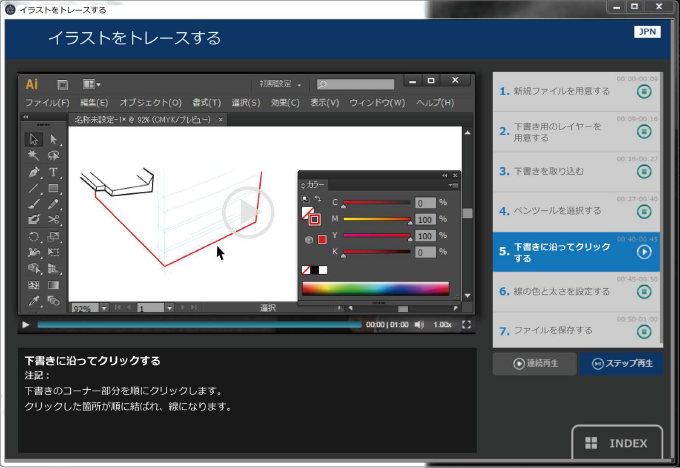Image resolution: width=680 pixels, height=468 pixels.
Task: Select the Gradient tool
Action: (x=53, y=285)
